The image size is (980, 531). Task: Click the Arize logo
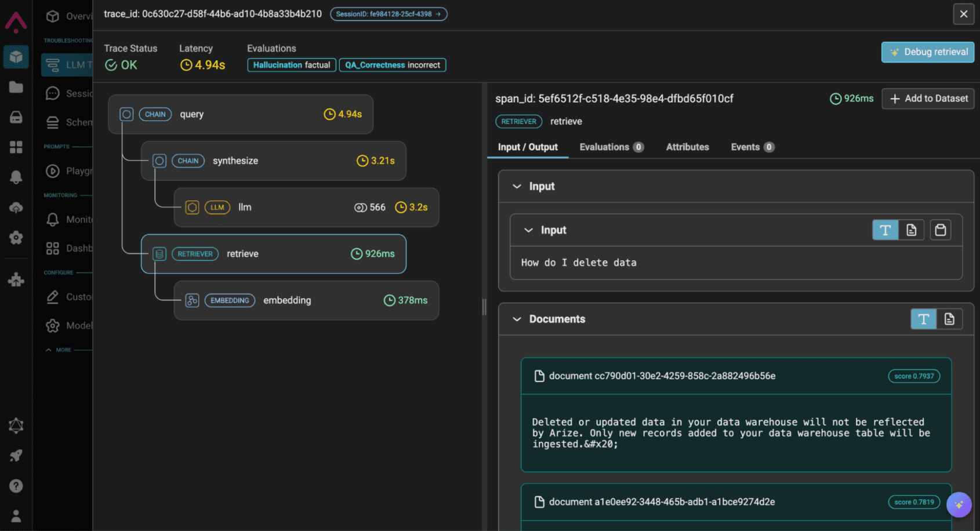(16, 23)
